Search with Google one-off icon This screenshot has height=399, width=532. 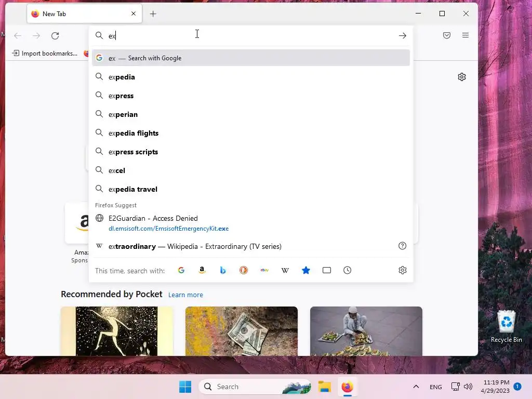tap(181, 270)
